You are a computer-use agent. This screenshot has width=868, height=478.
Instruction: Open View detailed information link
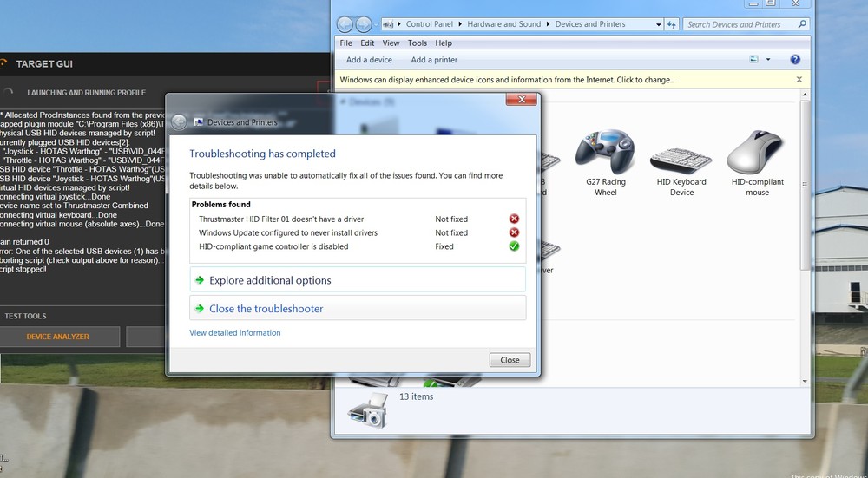click(x=234, y=332)
